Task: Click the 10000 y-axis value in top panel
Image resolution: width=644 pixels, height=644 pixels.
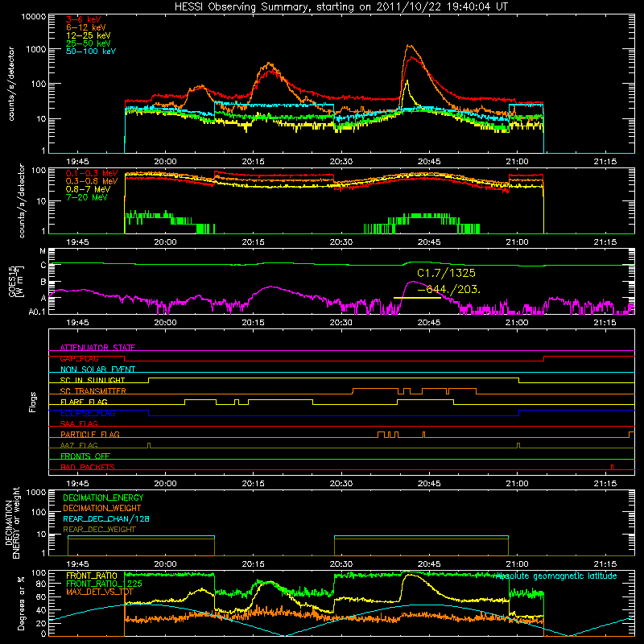Action: click(x=34, y=16)
